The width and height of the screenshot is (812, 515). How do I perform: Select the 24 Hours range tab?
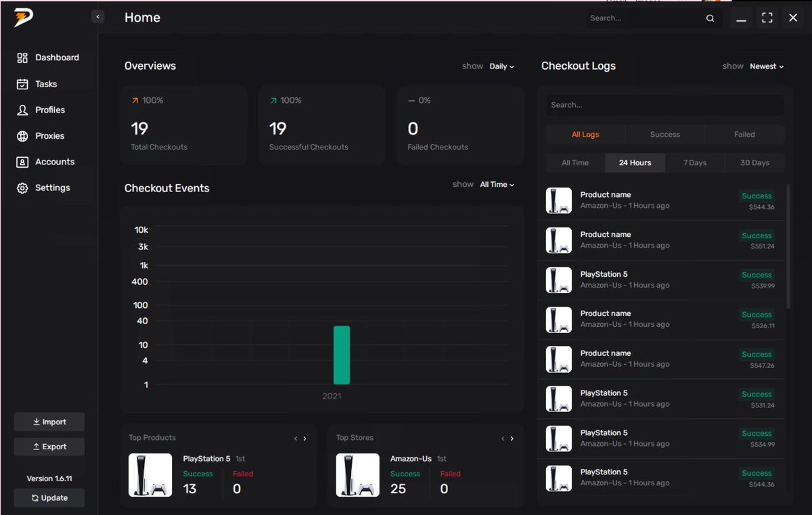pos(635,163)
